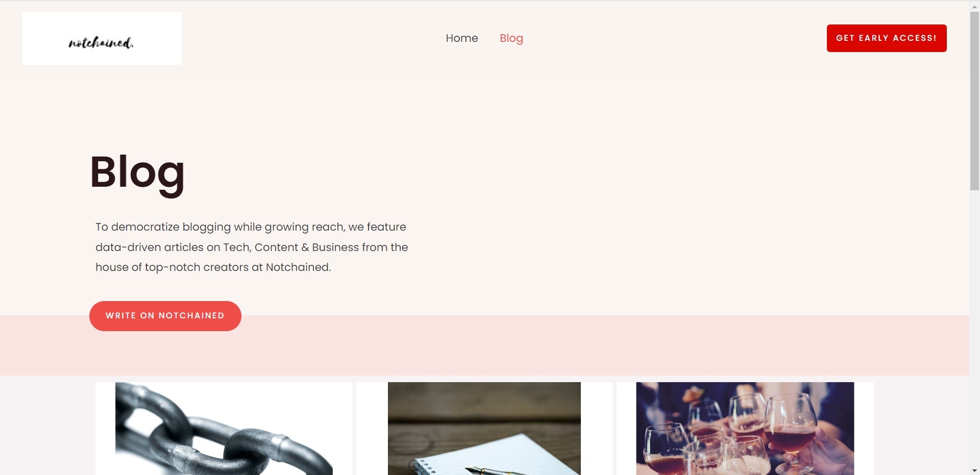Click the empty scrollbar track below thumb
Image resolution: width=980 pixels, height=475 pixels.
point(974,327)
